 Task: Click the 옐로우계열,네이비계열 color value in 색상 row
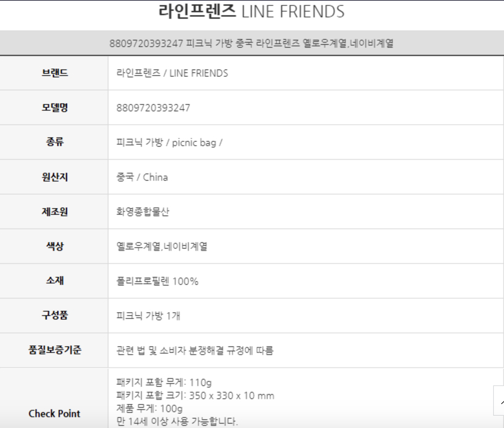coord(162,247)
